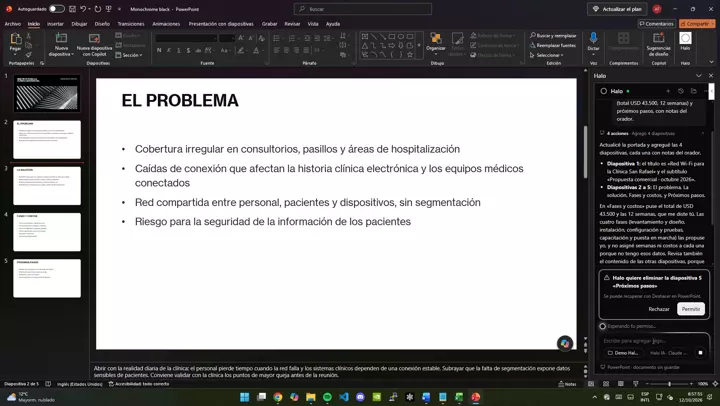The height and width of the screenshot is (406, 720).
Task: Click the Undo arrow icon
Action: pyautogui.click(x=83, y=9)
